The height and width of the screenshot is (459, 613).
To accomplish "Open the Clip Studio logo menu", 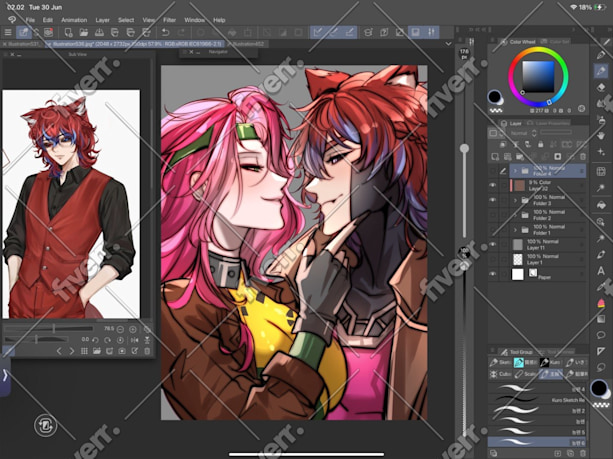I will [x=12, y=20].
